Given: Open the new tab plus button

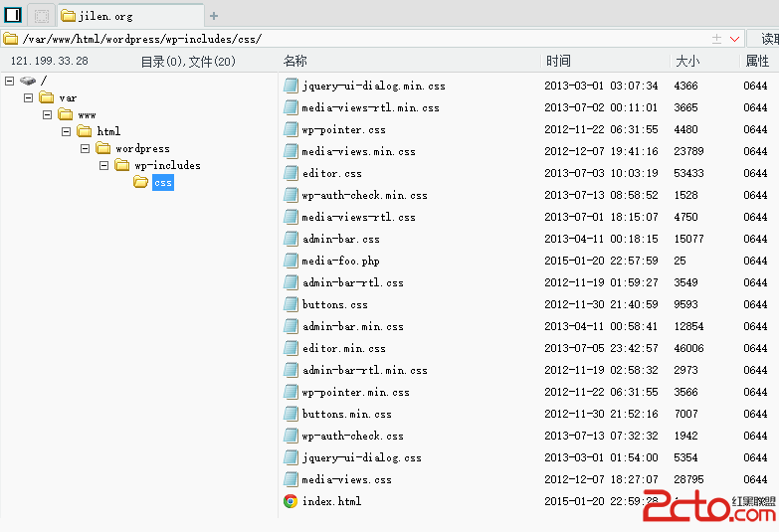Looking at the screenshot, I should coord(214,16).
